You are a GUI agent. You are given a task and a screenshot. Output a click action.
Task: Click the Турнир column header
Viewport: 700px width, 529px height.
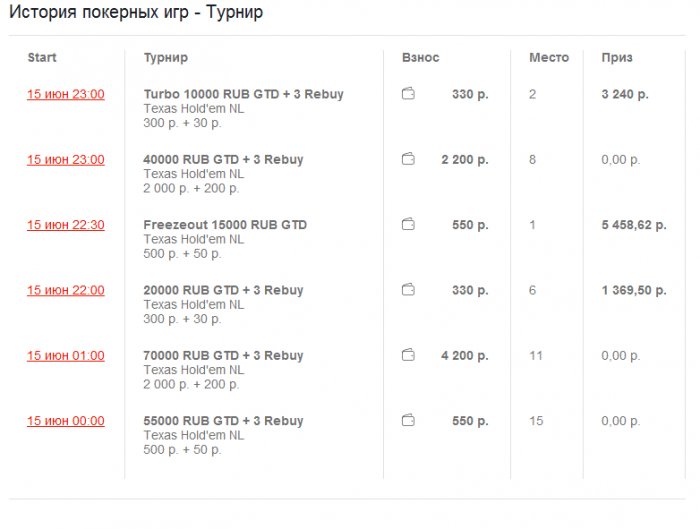click(165, 58)
